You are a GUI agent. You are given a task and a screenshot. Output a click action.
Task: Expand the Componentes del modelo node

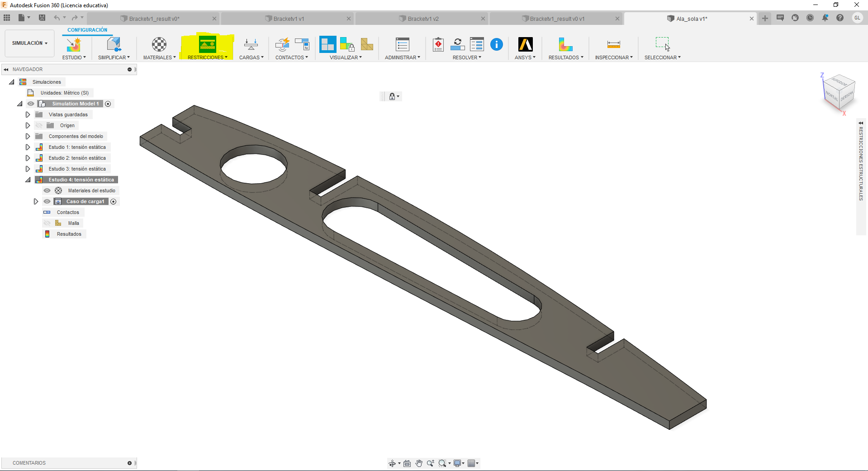[x=28, y=136]
